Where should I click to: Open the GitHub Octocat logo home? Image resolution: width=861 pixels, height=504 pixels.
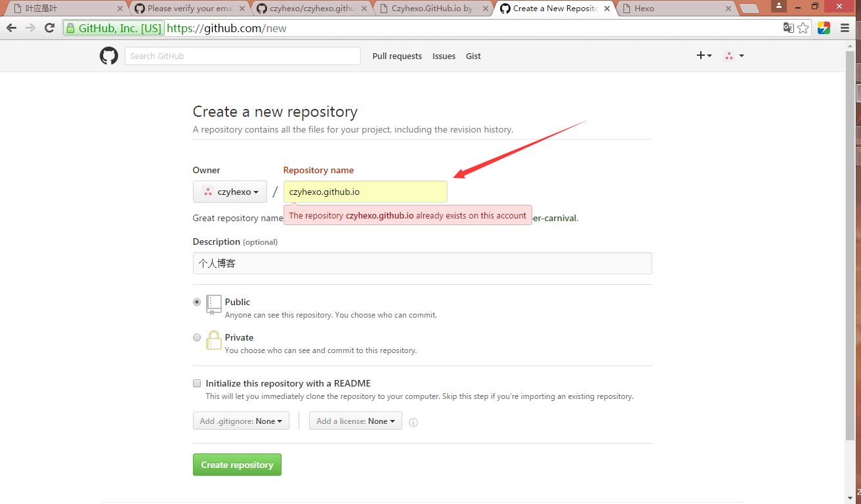click(x=109, y=56)
